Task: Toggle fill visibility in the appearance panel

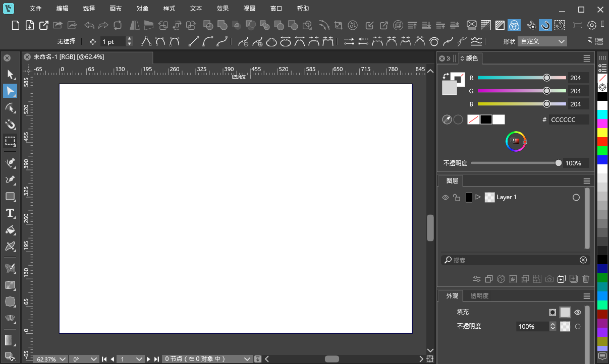Action: 577,312
